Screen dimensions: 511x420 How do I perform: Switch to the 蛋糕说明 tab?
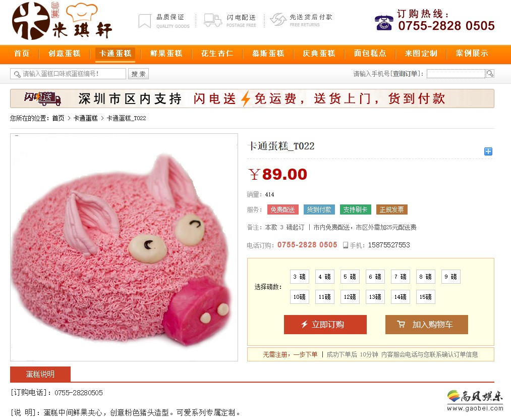40,374
